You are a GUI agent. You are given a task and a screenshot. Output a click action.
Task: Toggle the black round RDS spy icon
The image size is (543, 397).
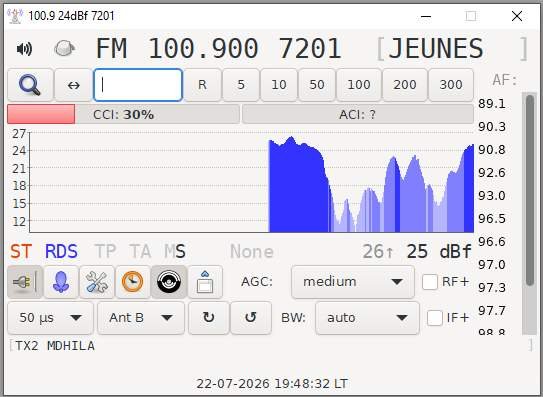point(169,282)
